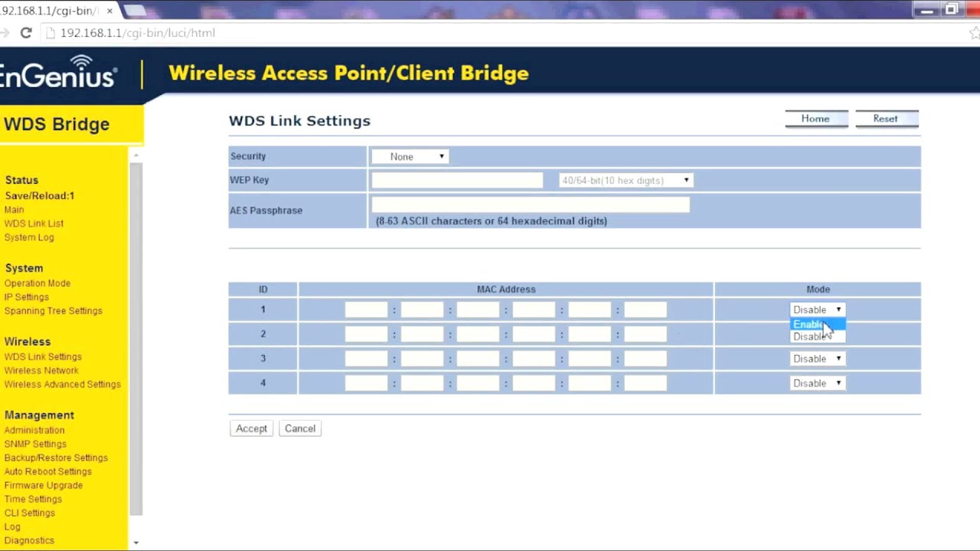Open the Security dropdown set to None

410,156
